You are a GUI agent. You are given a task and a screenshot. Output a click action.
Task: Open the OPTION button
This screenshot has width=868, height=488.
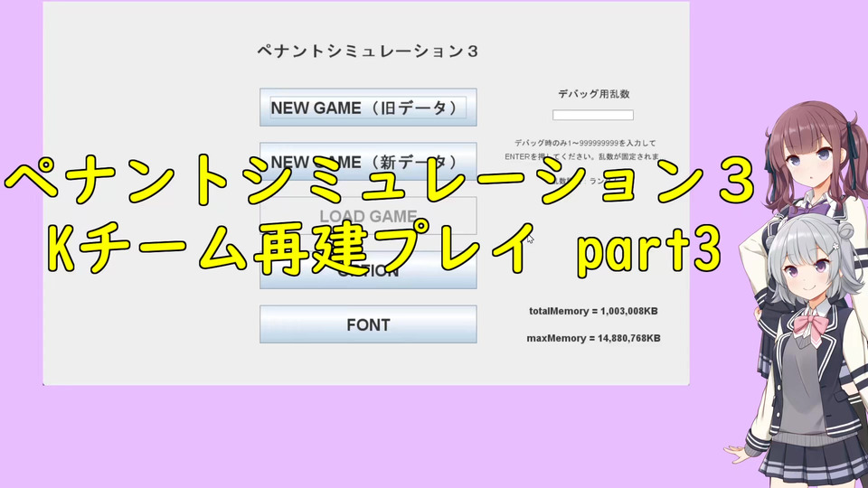click(x=368, y=270)
